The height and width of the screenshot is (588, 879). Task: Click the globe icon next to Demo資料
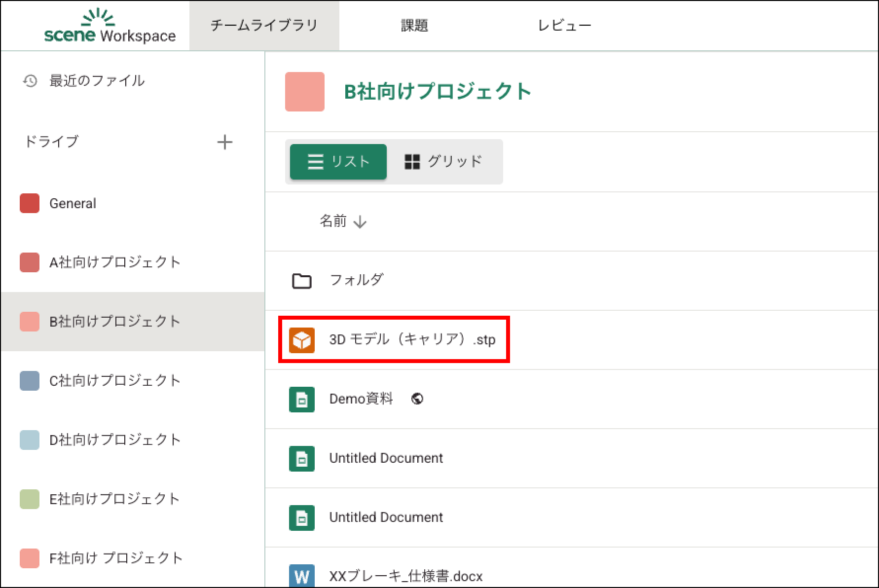click(x=417, y=399)
